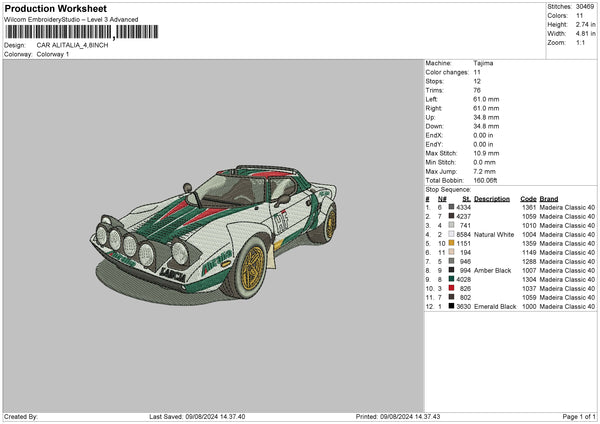
Task: Click the Created By label
Action: 21,416
